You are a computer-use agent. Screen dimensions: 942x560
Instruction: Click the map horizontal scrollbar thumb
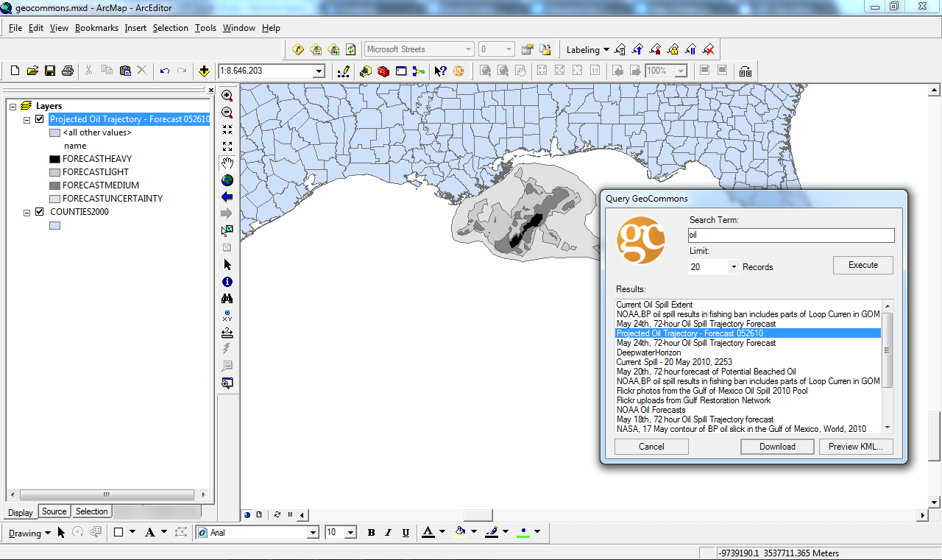coord(478,515)
